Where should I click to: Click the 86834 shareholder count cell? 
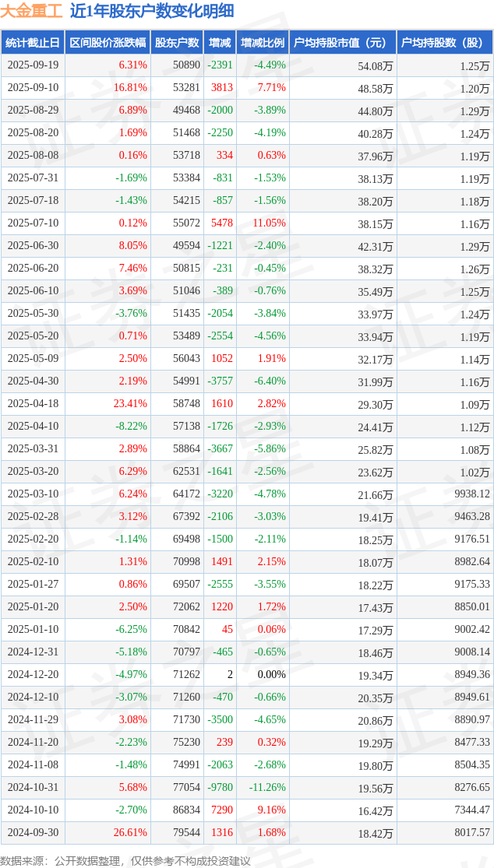click(185, 810)
